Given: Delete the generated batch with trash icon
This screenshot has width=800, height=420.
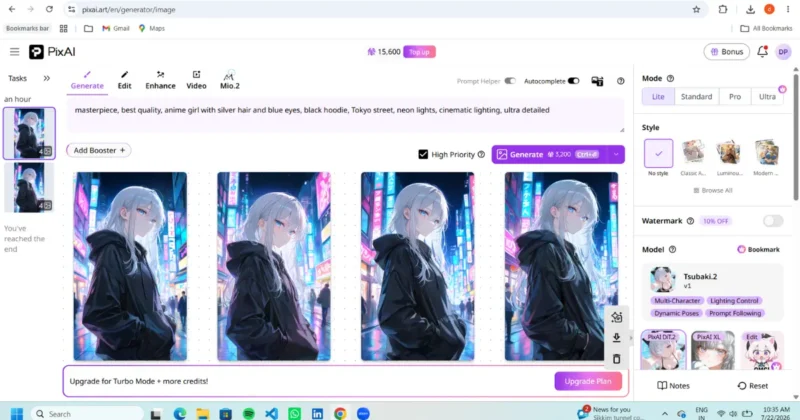Looking at the screenshot, I should tap(616, 359).
